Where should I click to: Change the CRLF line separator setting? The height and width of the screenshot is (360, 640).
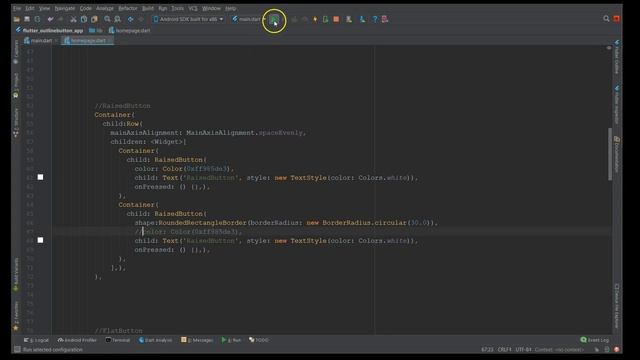pyautogui.click(x=504, y=349)
